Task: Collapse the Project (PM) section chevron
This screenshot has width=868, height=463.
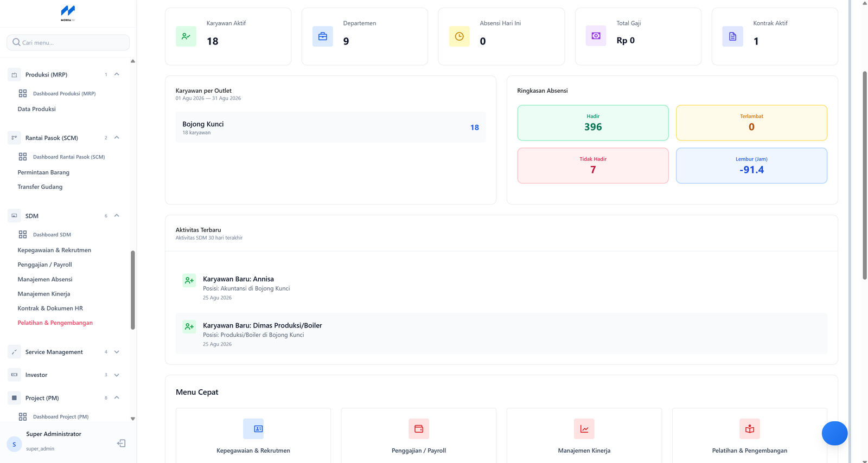Action: 117,398
